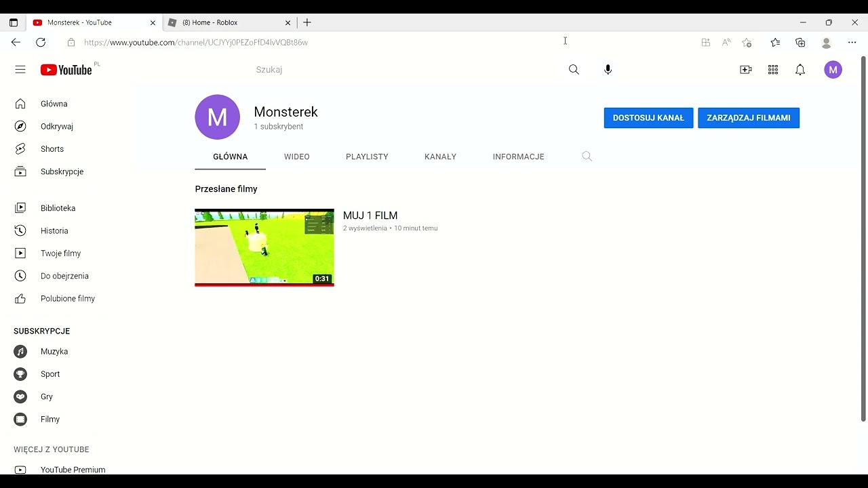Image resolution: width=868 pixels, height=488 pixels.
Task: Open the account avatar menu in the top bar
Action: tap(833, 70)
